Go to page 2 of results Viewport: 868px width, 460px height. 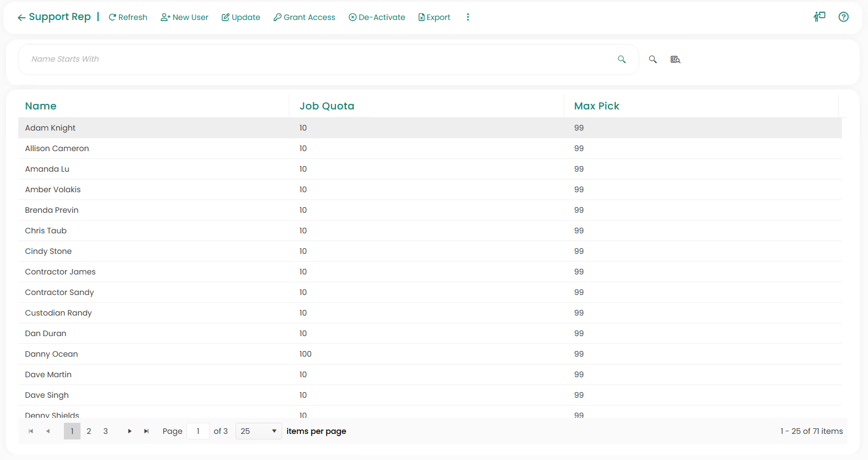pos(89,431)
